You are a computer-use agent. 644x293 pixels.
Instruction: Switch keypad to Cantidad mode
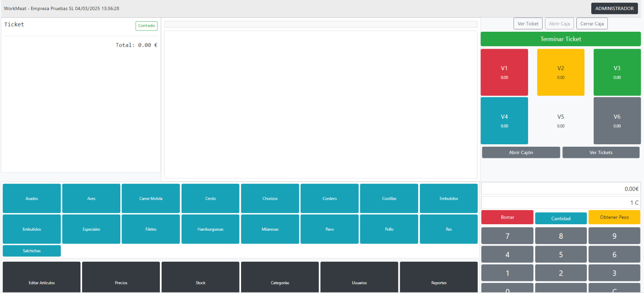pos(561,218)
